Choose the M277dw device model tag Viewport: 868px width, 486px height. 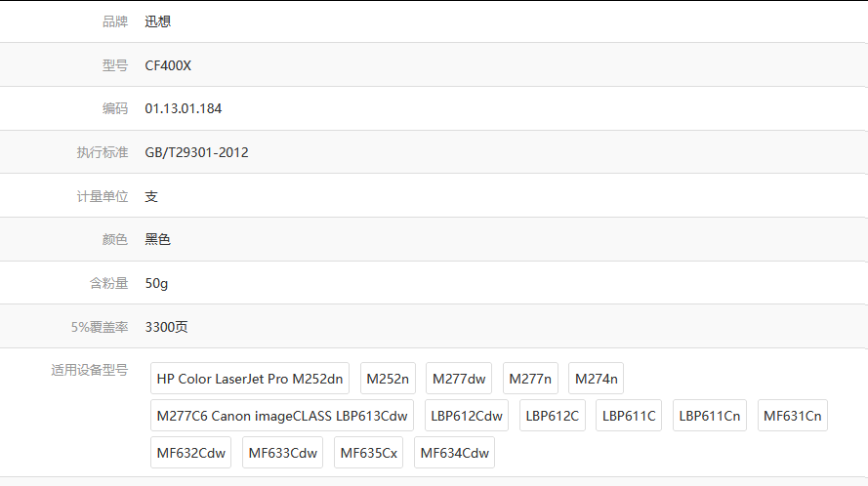coord(459,379)
